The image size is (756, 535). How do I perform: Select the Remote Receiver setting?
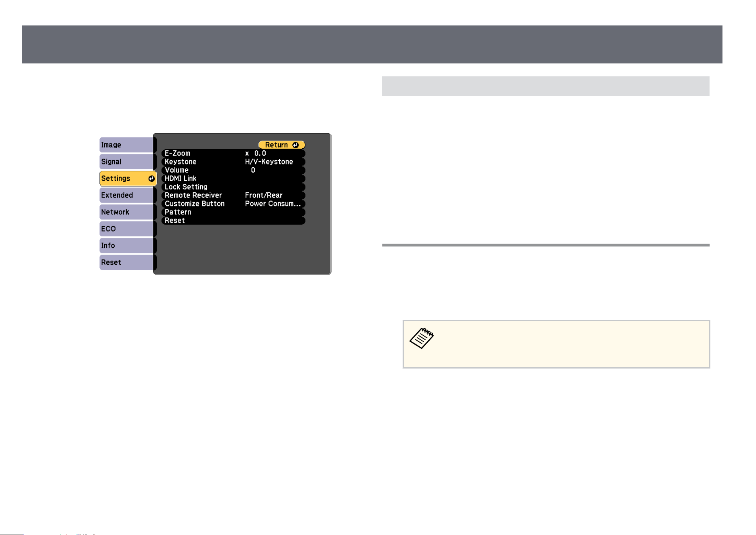coord(233,195)
